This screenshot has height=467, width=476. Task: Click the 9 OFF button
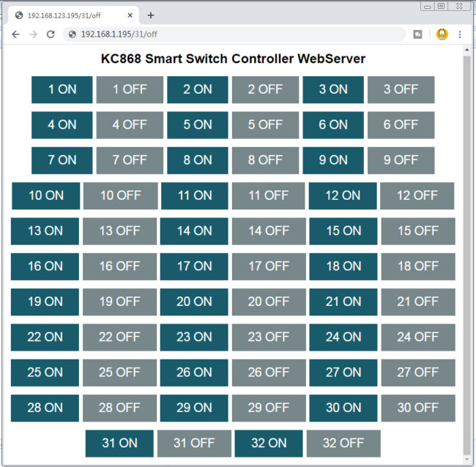(x=401, y=160)
